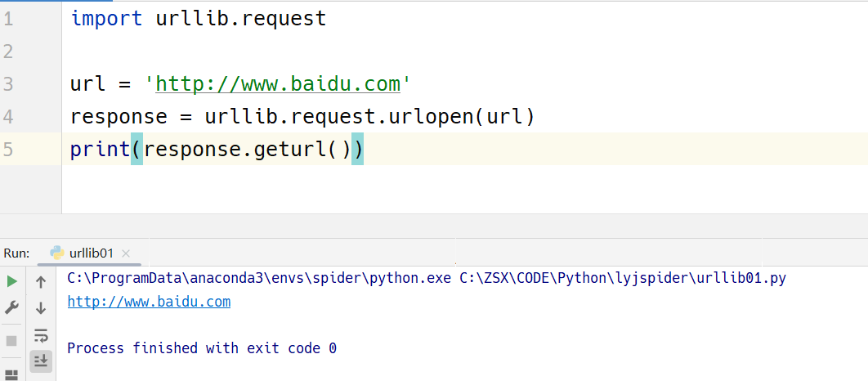Rerun the urllib01 script with the green play icon

click(x=11, y=282)
